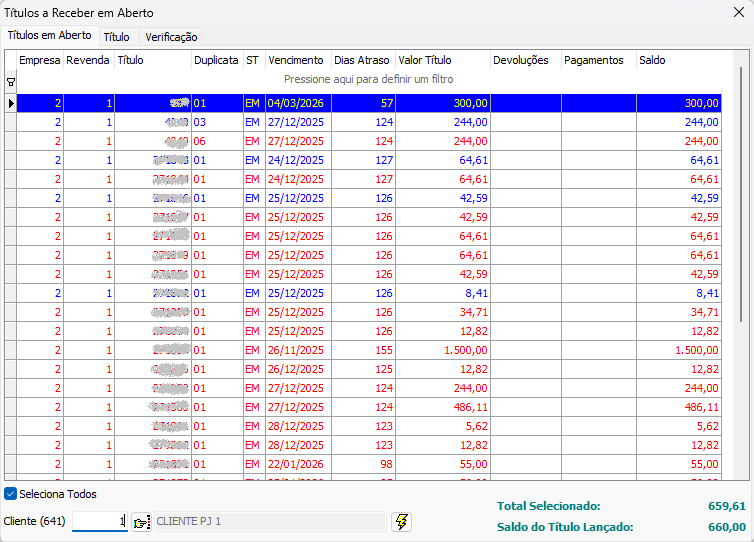The image size is (754, 542).
Task: Click the current row arrow indicator
Action: (x=11, y=103)
